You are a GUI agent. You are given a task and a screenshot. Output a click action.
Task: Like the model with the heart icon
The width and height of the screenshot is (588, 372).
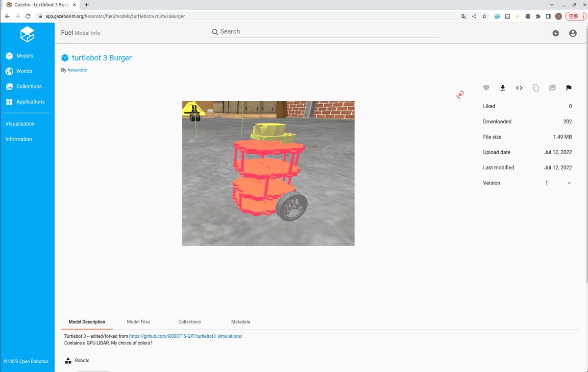pyautogui.click(x=486, y=88)
